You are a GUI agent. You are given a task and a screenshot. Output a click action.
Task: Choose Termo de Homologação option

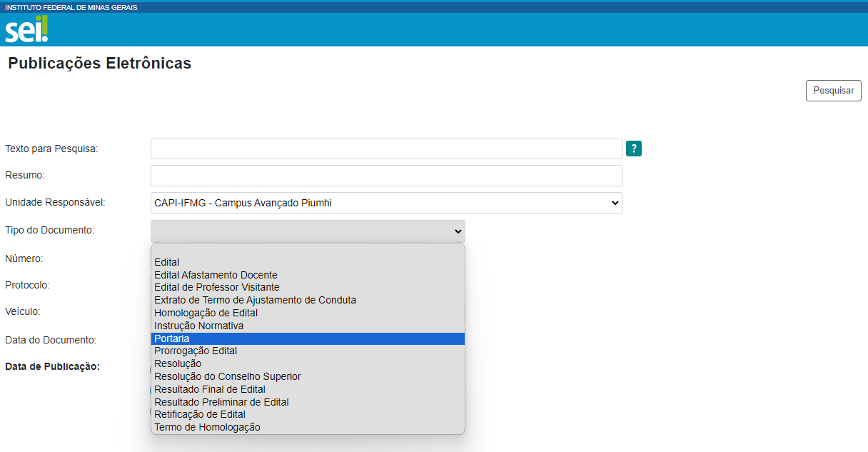(207, 427)
